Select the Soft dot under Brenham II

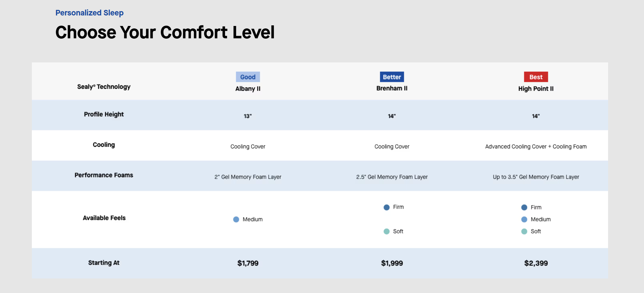[x=387, y=231]
